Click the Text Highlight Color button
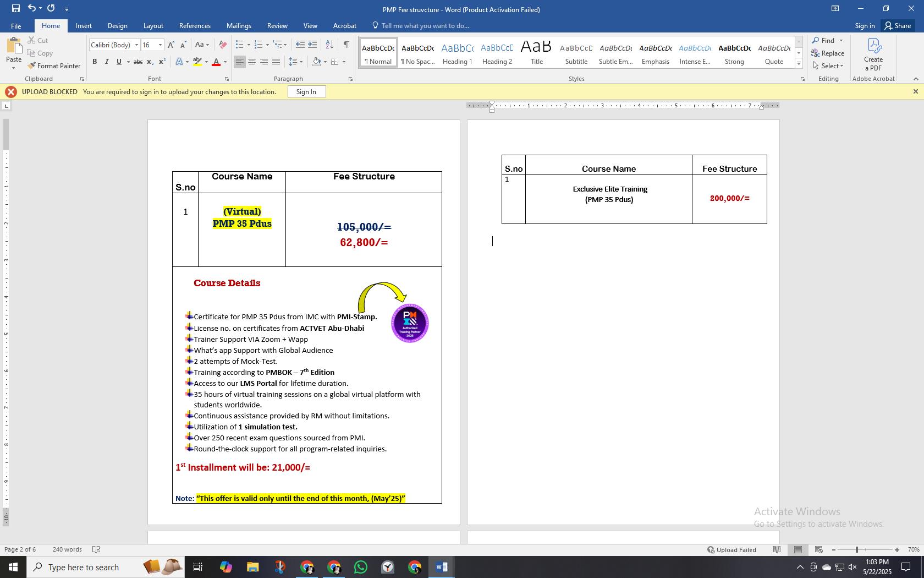924x578 pixels. 197,62
